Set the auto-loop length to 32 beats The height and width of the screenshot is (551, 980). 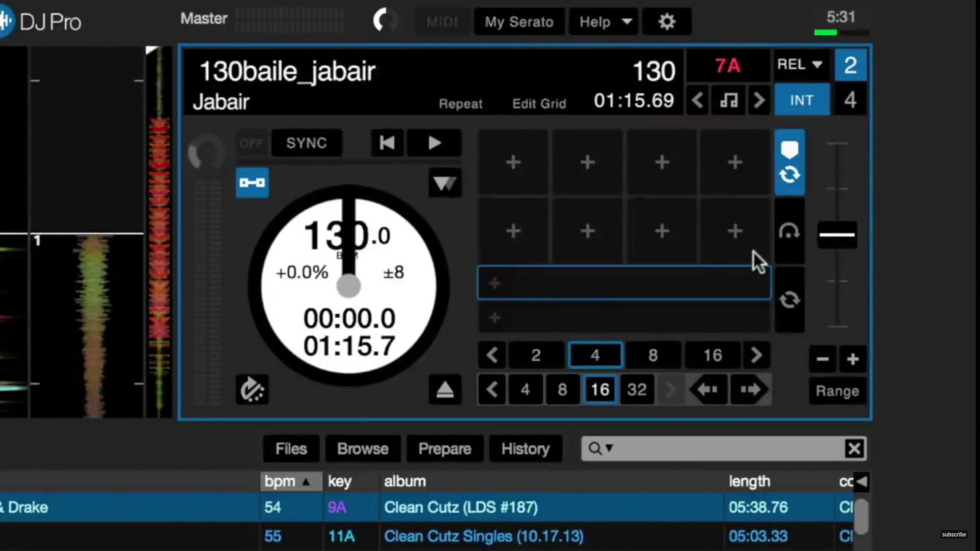[636, 389]
